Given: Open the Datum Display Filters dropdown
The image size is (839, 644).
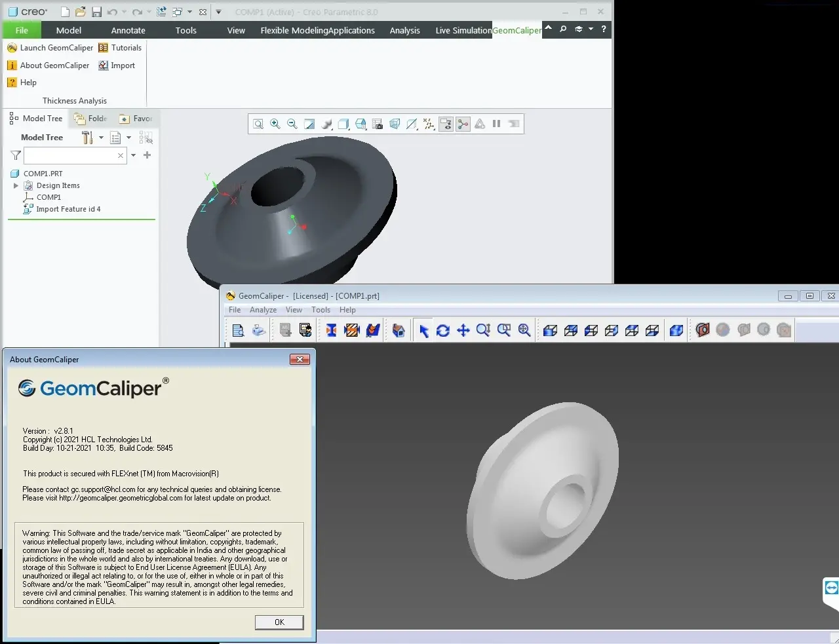Looking at the screenshot, I should (x=429, y=124).
